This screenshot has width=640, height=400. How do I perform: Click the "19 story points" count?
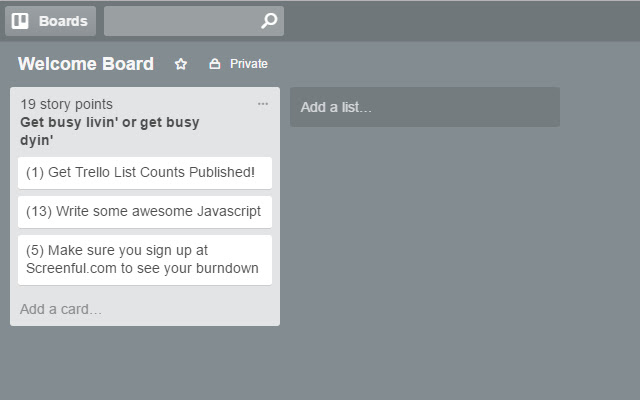coord(66,104)
